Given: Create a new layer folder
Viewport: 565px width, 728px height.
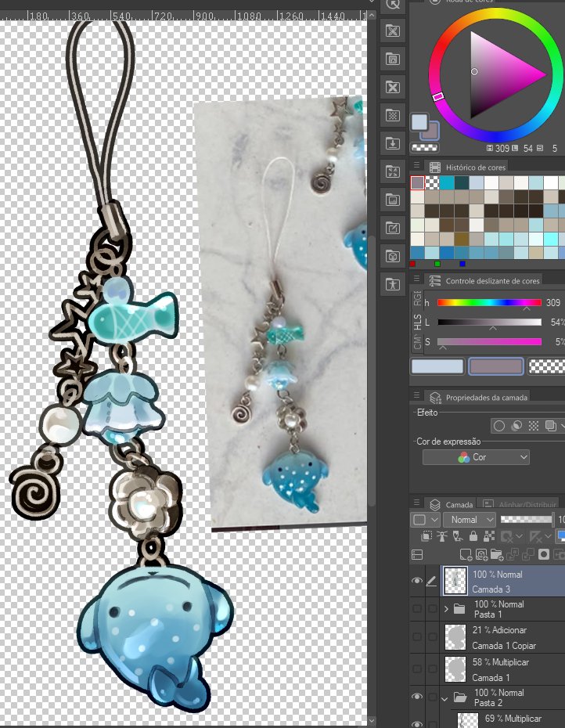Looking at the screenshot, I should (497, 554).
